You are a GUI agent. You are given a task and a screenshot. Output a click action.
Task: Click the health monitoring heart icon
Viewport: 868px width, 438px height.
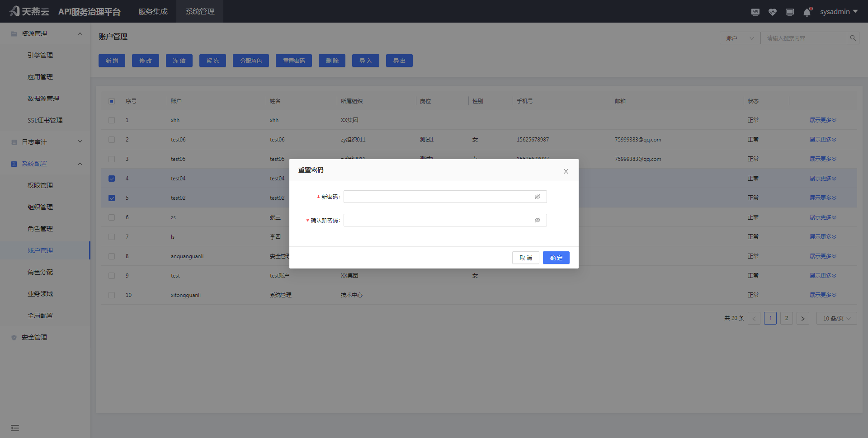point(772,12)
